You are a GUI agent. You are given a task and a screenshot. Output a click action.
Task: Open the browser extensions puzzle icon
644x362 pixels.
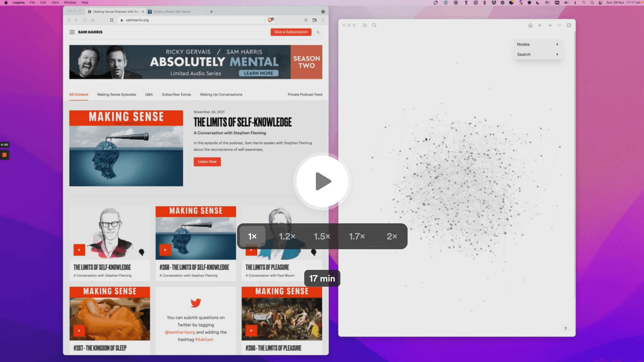pos(306,20)
